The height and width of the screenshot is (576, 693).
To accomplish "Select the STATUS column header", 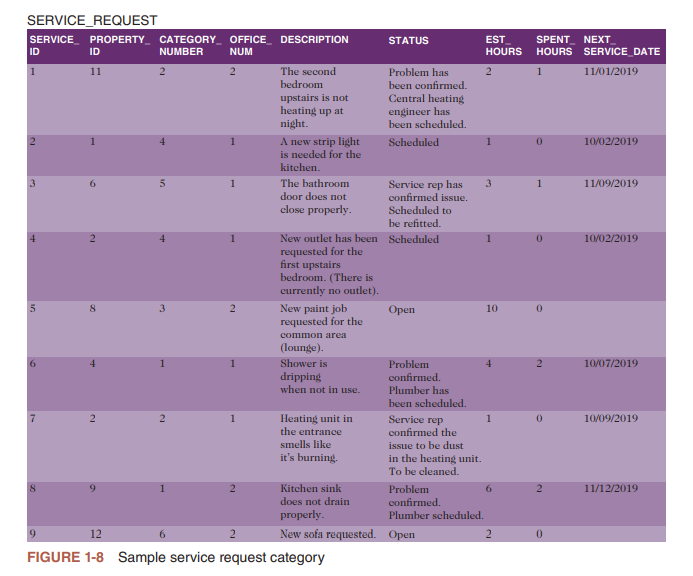I will click(408, 41).
